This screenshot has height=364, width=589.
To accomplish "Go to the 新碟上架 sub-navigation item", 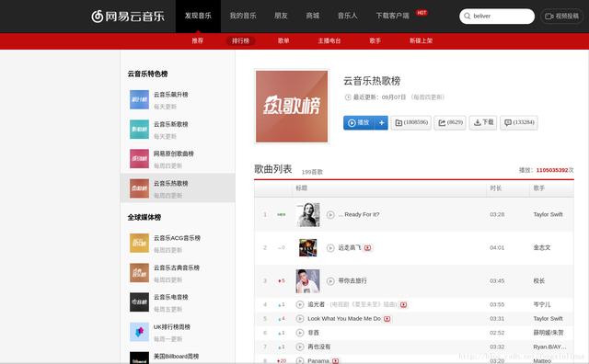I will point(422,40).
